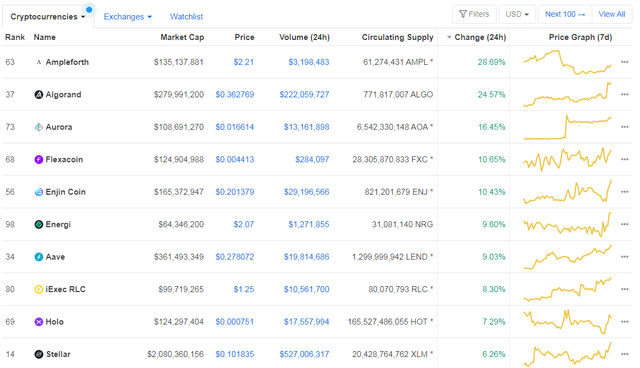640x368 pixels.
Task: Click the View All button
Action: click(x=612, y=14)
